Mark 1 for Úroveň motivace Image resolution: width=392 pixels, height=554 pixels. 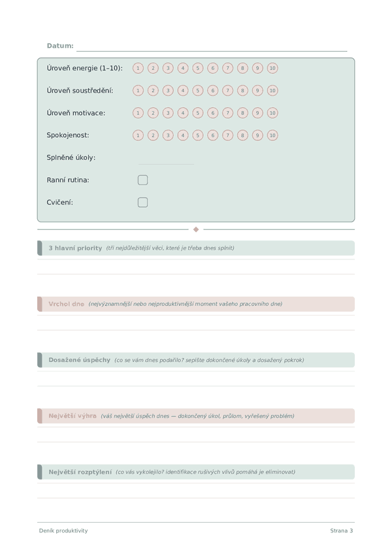click(138, 113)
